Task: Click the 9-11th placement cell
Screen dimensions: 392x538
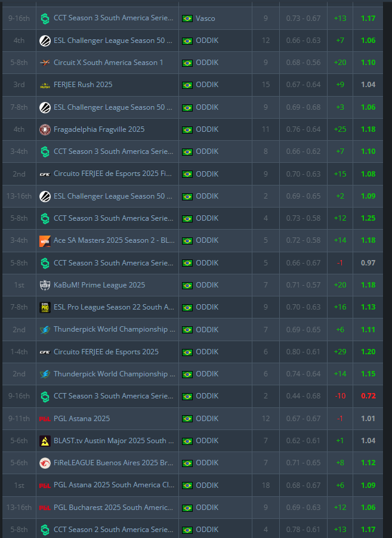Action: [19, 418]
